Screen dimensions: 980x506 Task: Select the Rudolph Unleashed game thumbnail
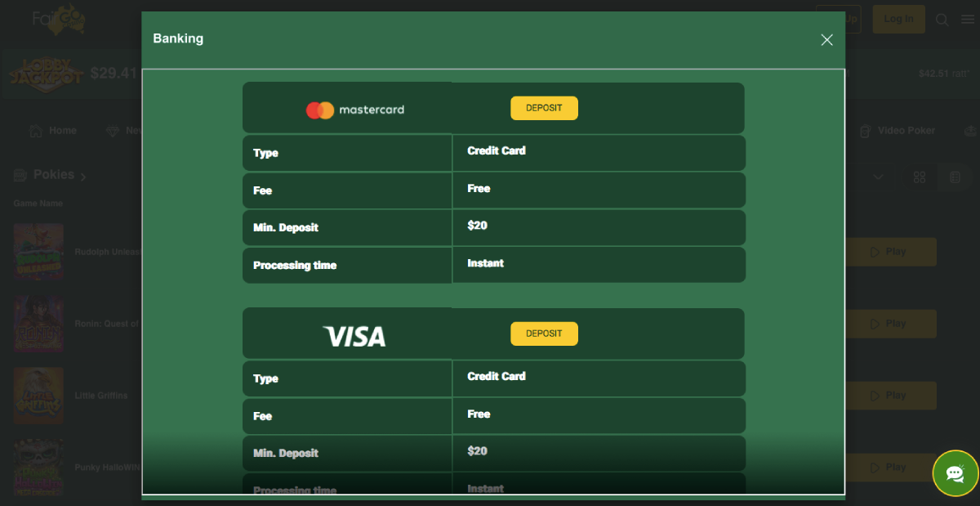click(x=38, y=252)
